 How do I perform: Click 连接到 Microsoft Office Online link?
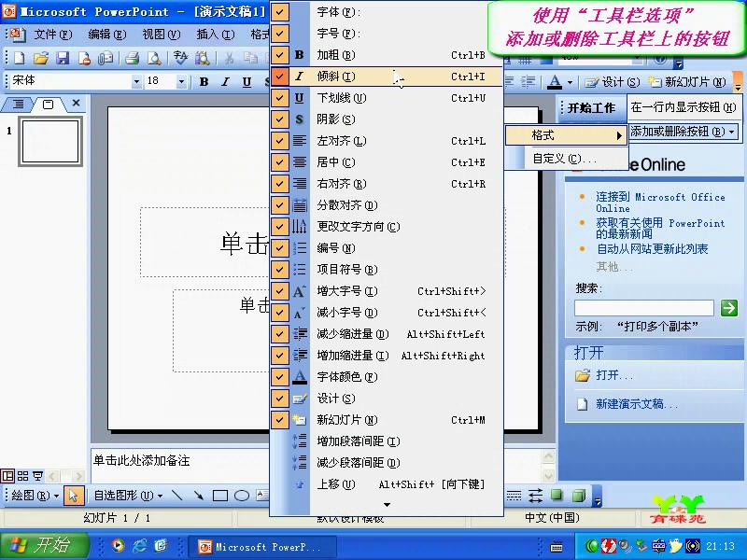(x=660, y=203)
